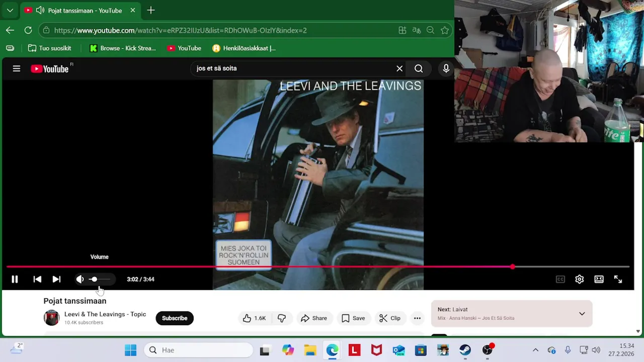The image size is (644, 362).
Task: Dislike the video with thumbs down
Action: coord(282,318)
